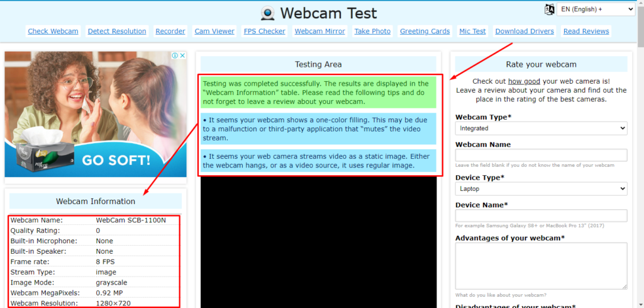The height and width of the screenshot is (308, 644).
Task: Open the ad info icon
Action: pyautogui.click(x=175, y=55)
